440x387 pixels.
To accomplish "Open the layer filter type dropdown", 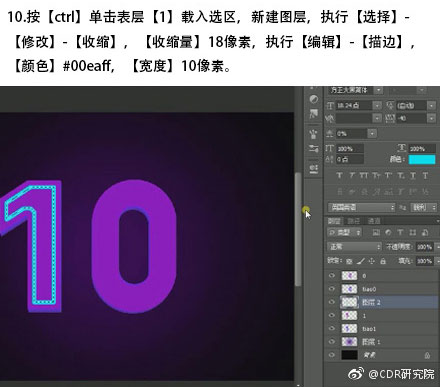I will (345, 232).
